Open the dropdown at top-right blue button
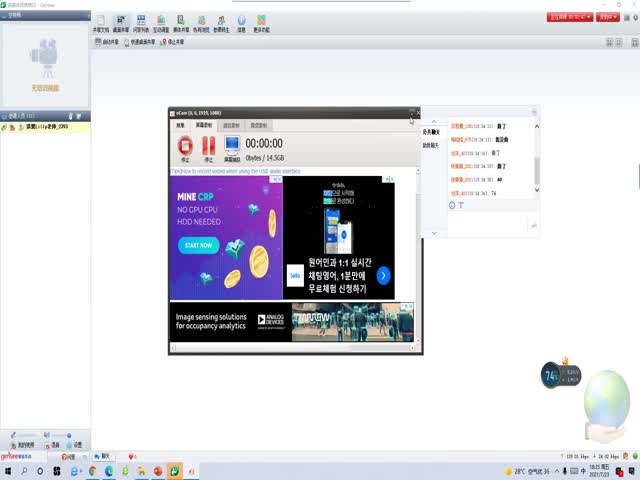Viewport: 640px width, 480px height. pos(608,17)
